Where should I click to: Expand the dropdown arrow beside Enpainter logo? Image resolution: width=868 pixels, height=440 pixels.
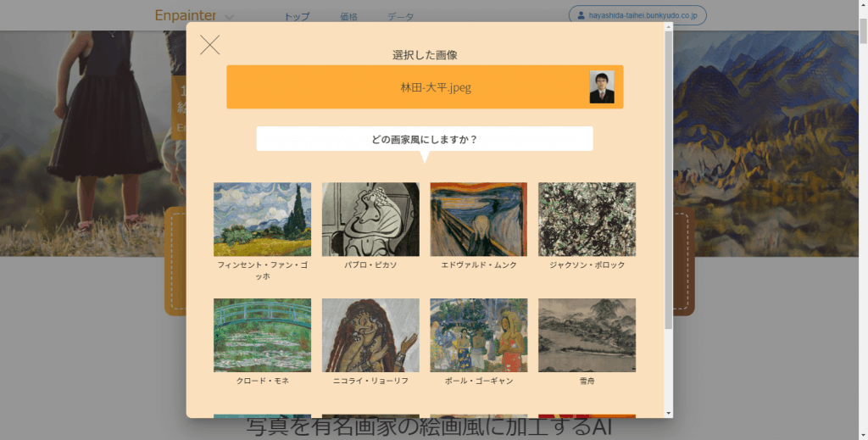tap(229, 17)
